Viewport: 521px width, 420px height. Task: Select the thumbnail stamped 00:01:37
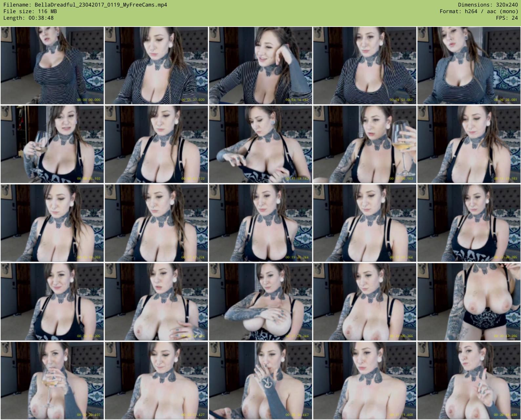(x=156, y=66)
